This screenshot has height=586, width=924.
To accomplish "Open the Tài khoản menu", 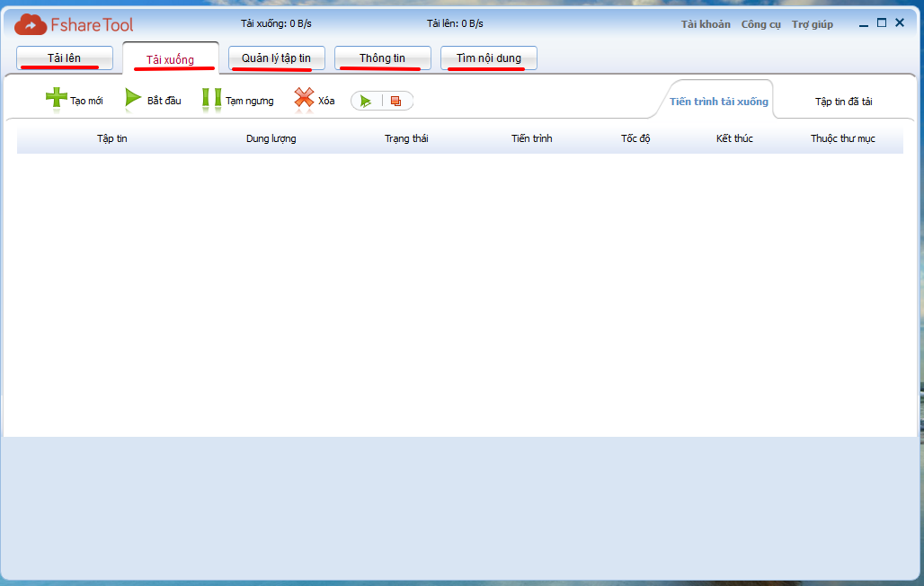I will [706, 24].
